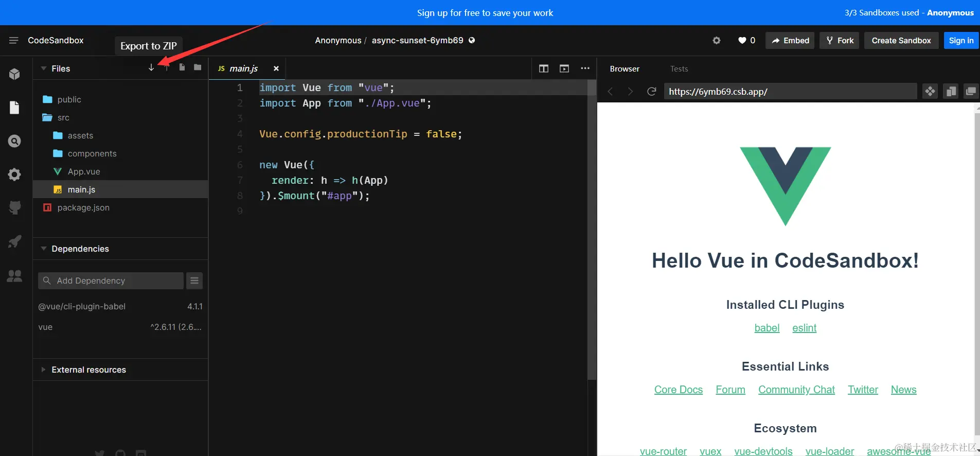The height and width of the screenshot is (456, 980).
Task: Select the @vue/cli-plugin-babel dependency
Action: pos(120,306)
